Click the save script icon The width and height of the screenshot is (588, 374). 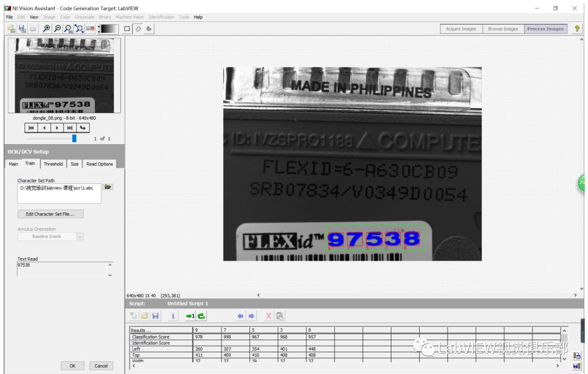[155, 316]
